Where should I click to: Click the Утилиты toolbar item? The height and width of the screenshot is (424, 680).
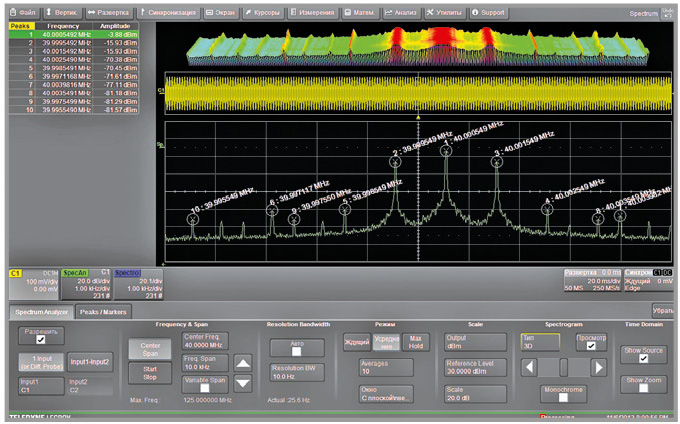tap(444, 11)
